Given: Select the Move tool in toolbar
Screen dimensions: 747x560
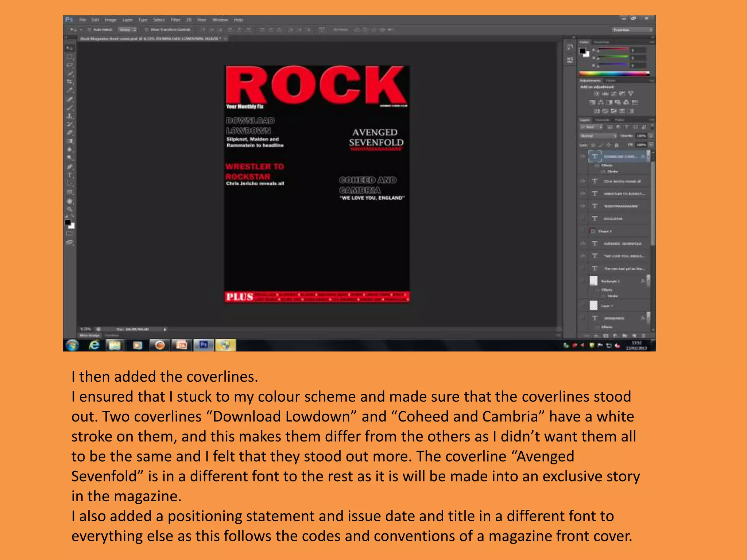Looking at the screenshot, I should pyautogui.click(x=70, y=48).
